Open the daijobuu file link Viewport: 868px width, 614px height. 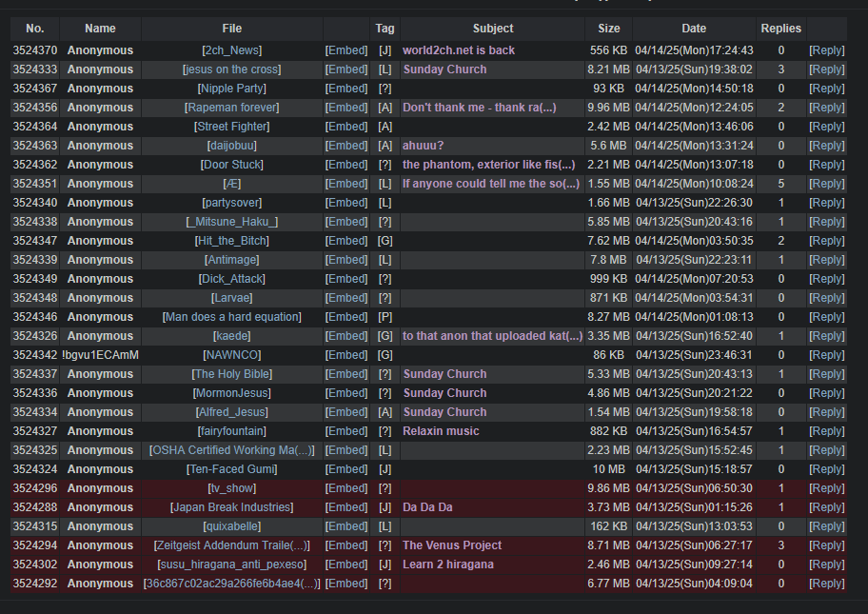pyautogui.click(x=232, y=146)
